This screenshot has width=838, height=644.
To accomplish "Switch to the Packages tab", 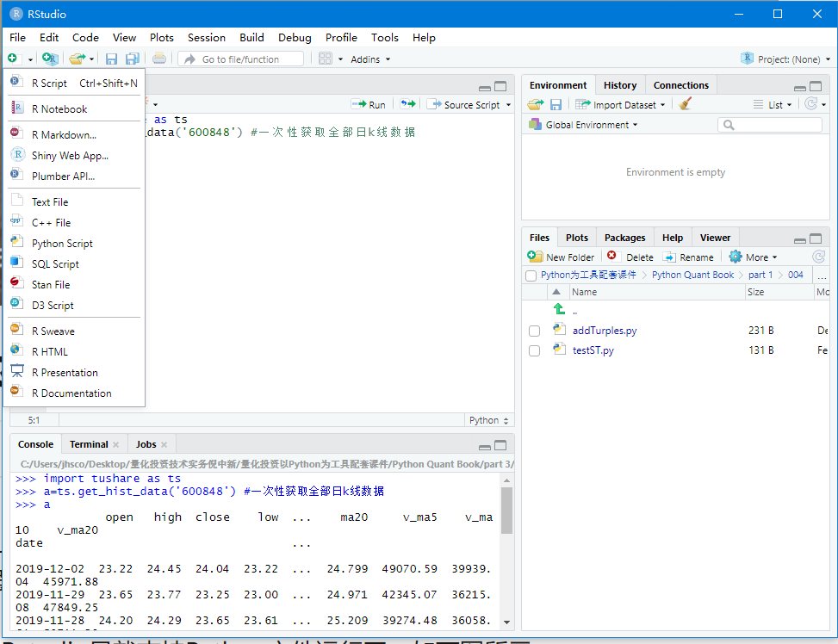I will point(624,238).
